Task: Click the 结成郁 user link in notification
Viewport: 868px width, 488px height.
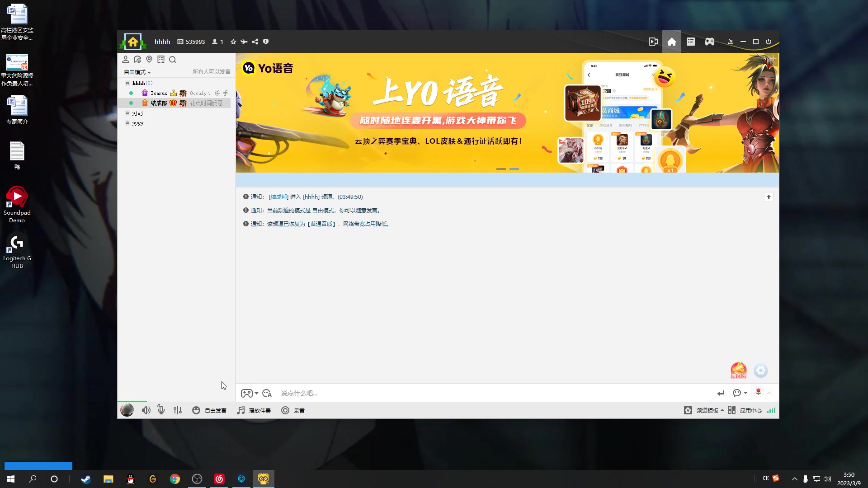Action: [x=279, y=197]
